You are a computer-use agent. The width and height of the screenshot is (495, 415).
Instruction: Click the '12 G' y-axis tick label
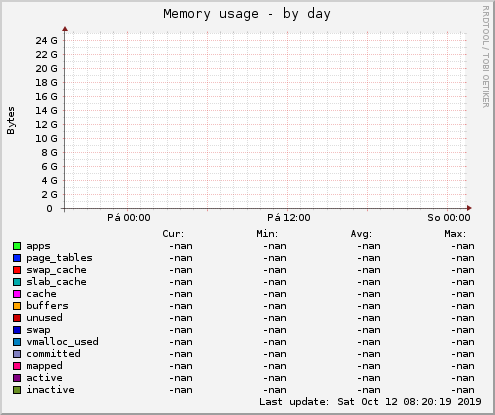(46, 125)
